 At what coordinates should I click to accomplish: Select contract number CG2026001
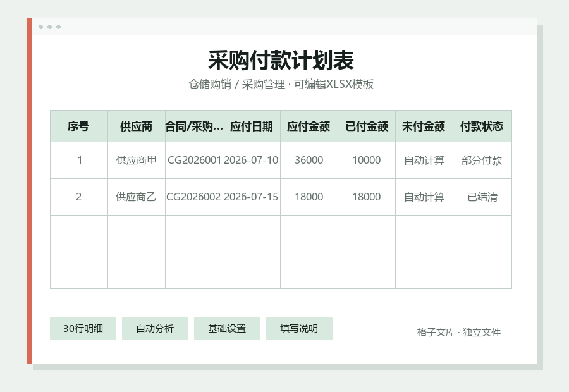(x=194, y=161)
